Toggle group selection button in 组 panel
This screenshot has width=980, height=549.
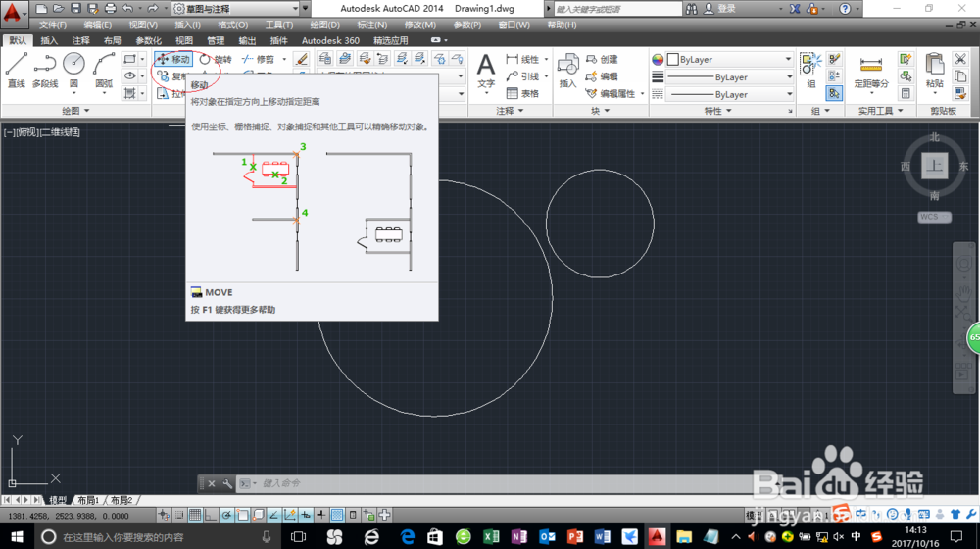pos(834,94)
